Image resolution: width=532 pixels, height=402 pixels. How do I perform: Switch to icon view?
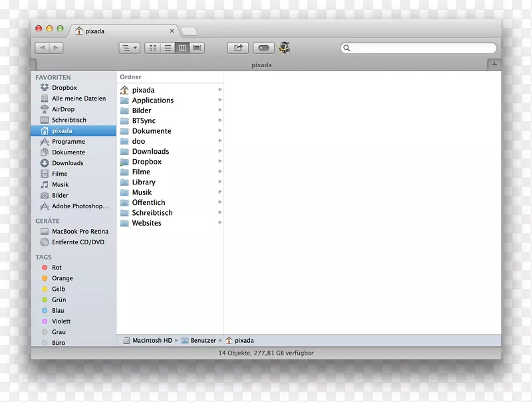click(152, 48)
